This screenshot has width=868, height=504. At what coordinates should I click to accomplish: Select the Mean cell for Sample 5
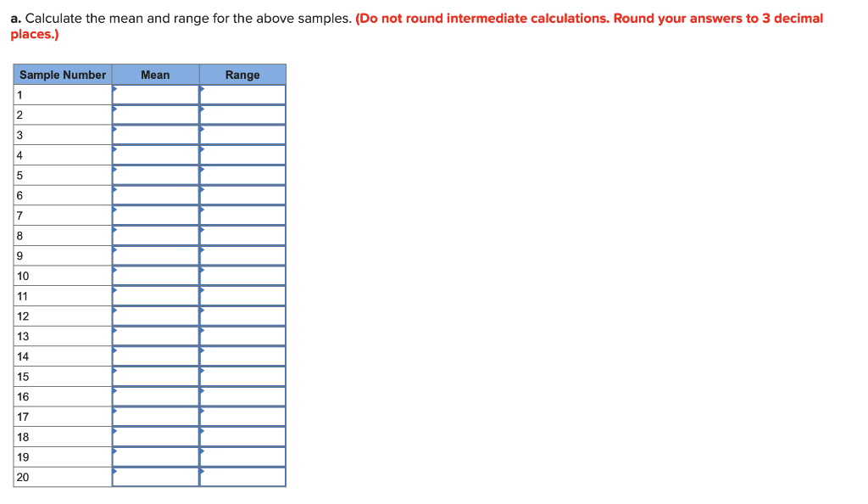coord(155,175)
